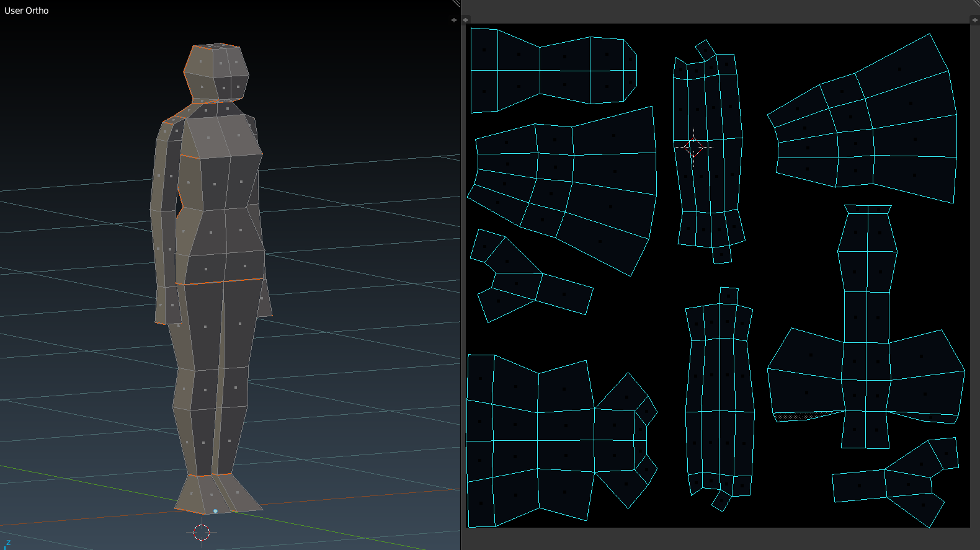Expand the 3D viewport properties panel plus icon
Screen dimensions: 980x550
point(453,20)
